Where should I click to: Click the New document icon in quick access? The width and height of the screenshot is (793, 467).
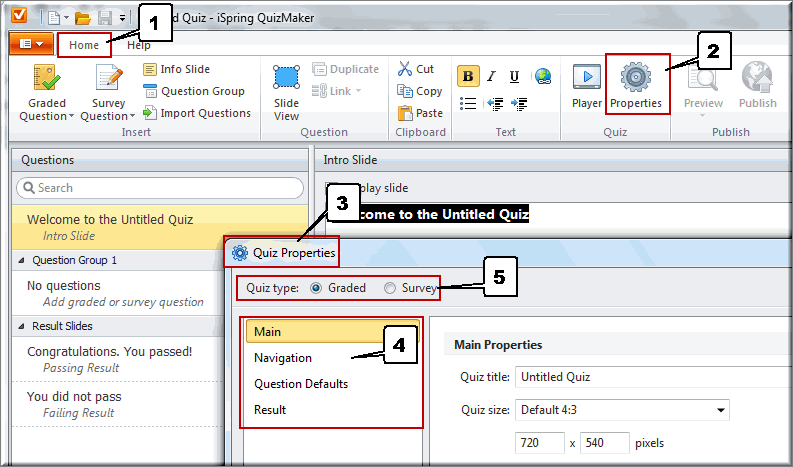(54, 18)
